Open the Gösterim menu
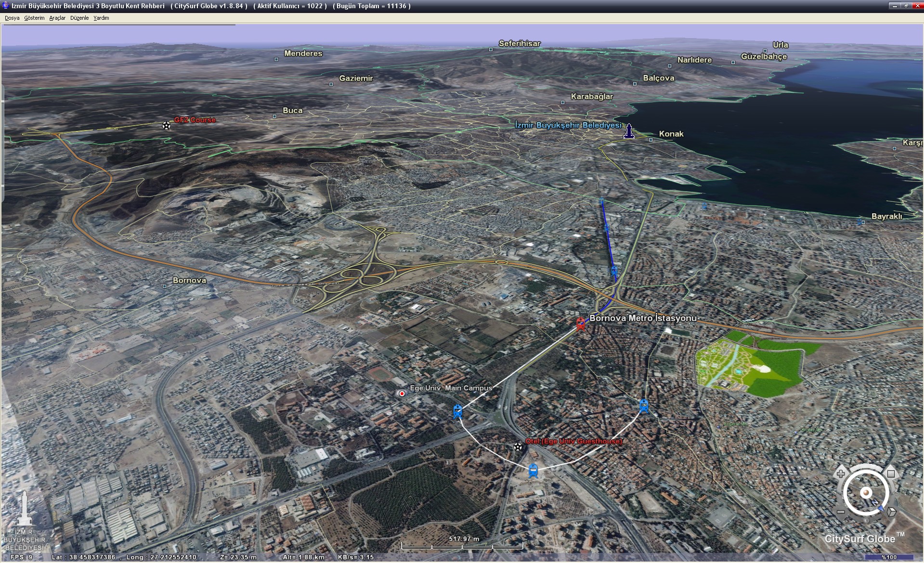The width and height of the screenshot is (924, 563). [34, 18]
